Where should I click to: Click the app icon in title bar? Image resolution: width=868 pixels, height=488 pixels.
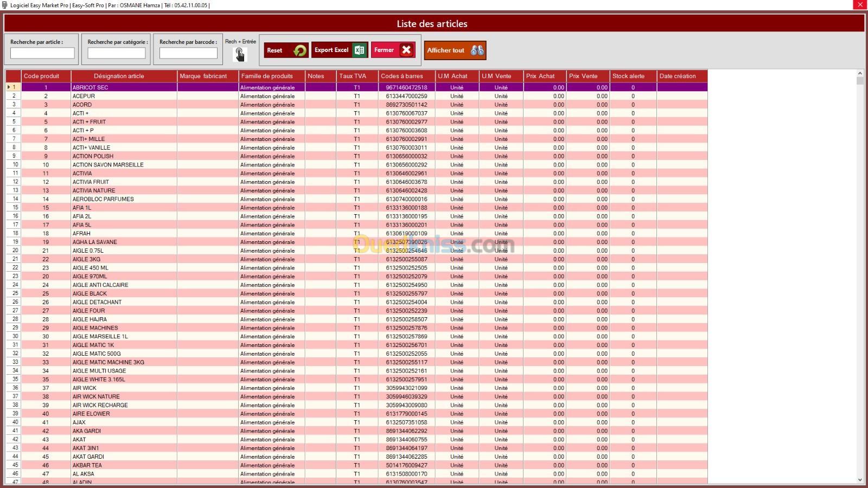tap(5, 5)
